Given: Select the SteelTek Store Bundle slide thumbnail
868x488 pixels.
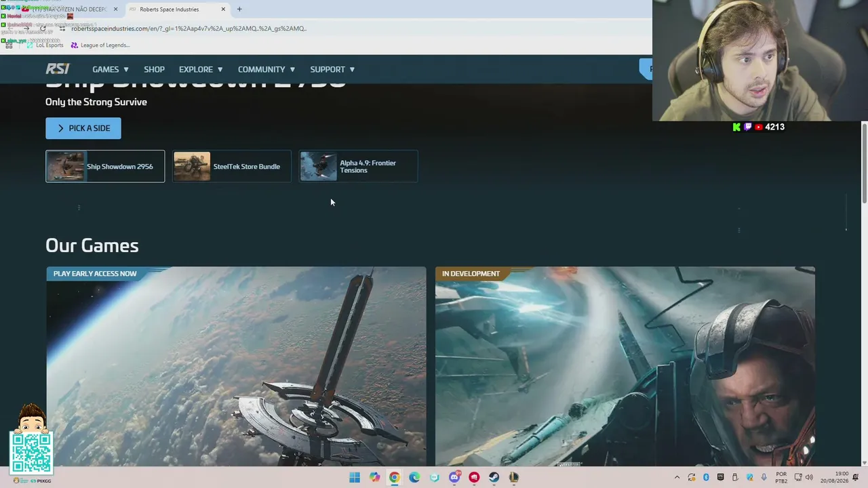Looking at the screenshot, I should click(x=232, y=166).
